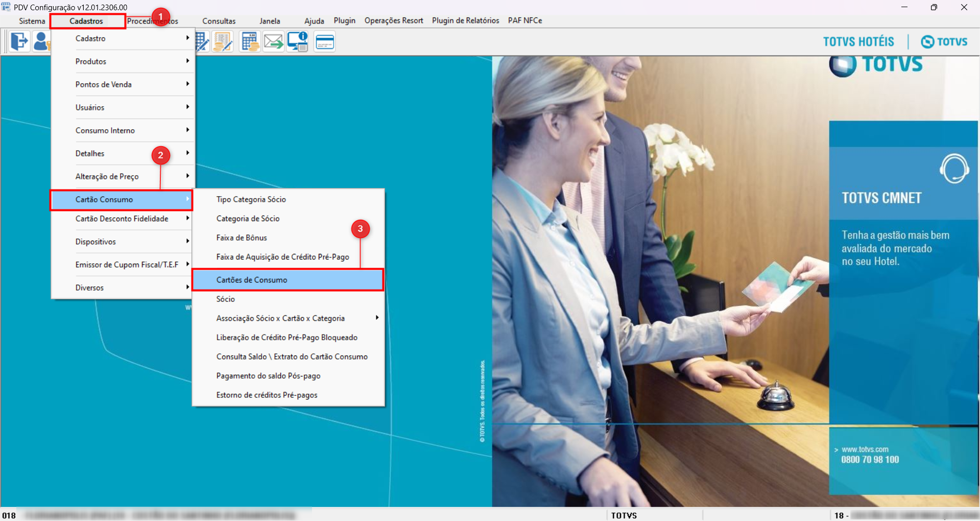Expand the Alteração de Preço submenu
This screenshot has width=980, height=521.
coord(123,176)
